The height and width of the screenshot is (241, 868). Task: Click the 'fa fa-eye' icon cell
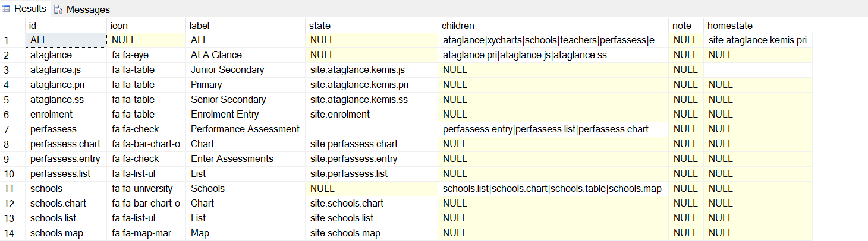pyautogui.click(x=146, y=55)
